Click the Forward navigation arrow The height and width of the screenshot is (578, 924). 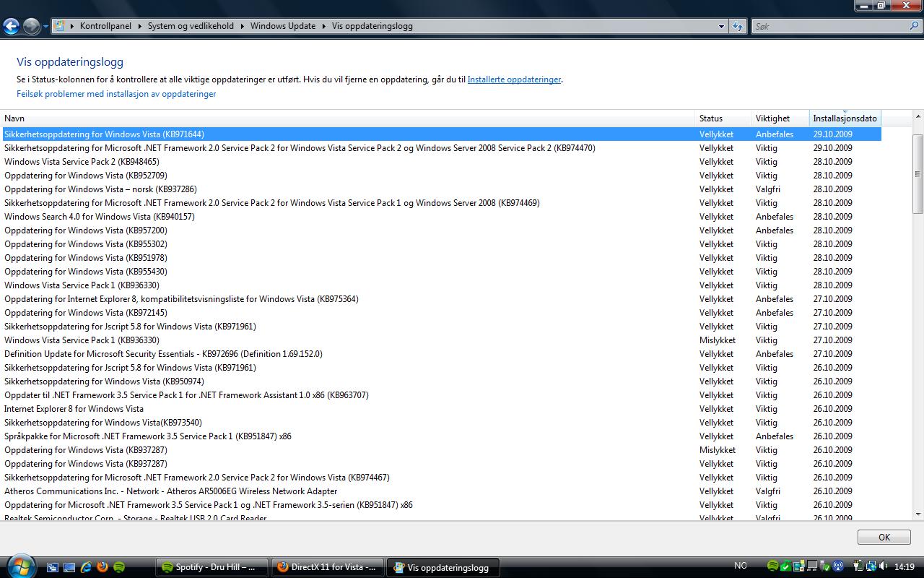pos(31,26)
